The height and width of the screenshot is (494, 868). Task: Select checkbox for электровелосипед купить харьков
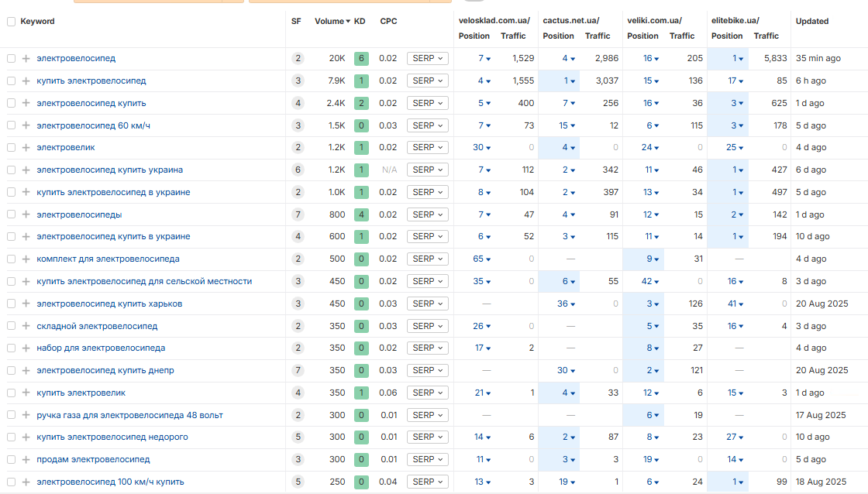click(x=11, y=304)
